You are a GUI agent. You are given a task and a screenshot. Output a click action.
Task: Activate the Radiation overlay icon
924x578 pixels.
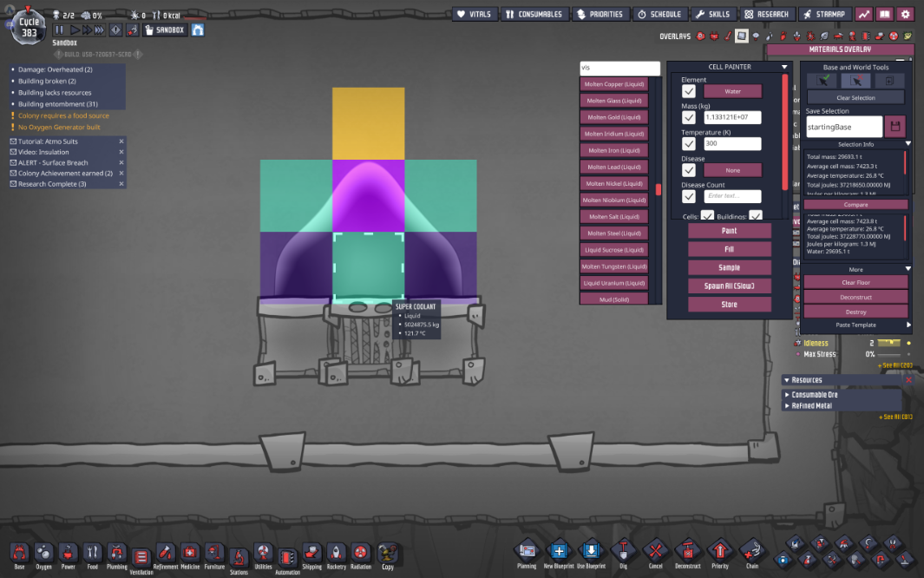(894, 36)
